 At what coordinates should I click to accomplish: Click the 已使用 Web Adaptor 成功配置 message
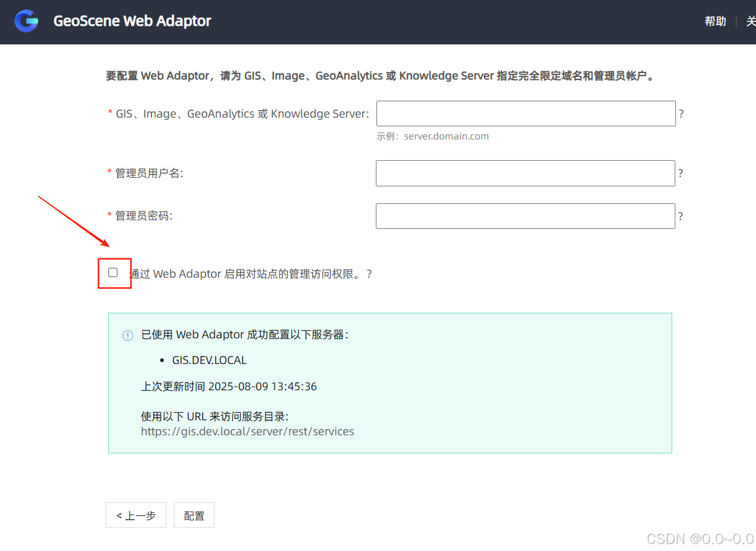[244, 335]
